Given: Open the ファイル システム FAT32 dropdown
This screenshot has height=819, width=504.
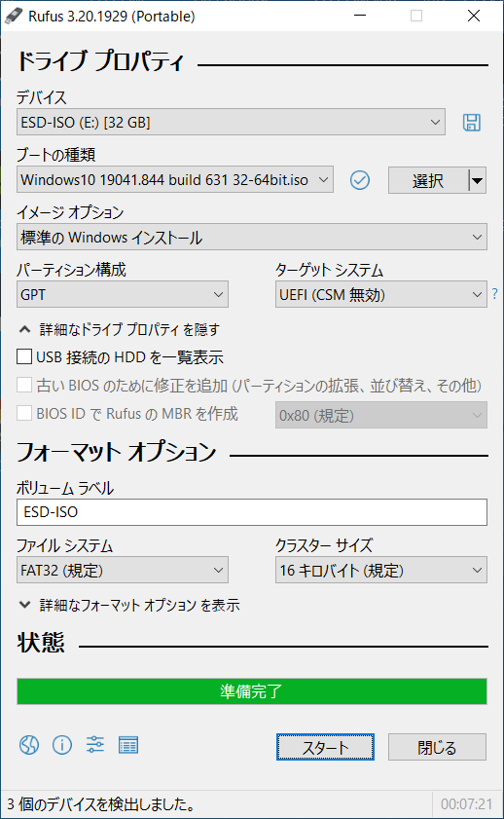Looking at the screenshot, I should [x=122, y=570].
